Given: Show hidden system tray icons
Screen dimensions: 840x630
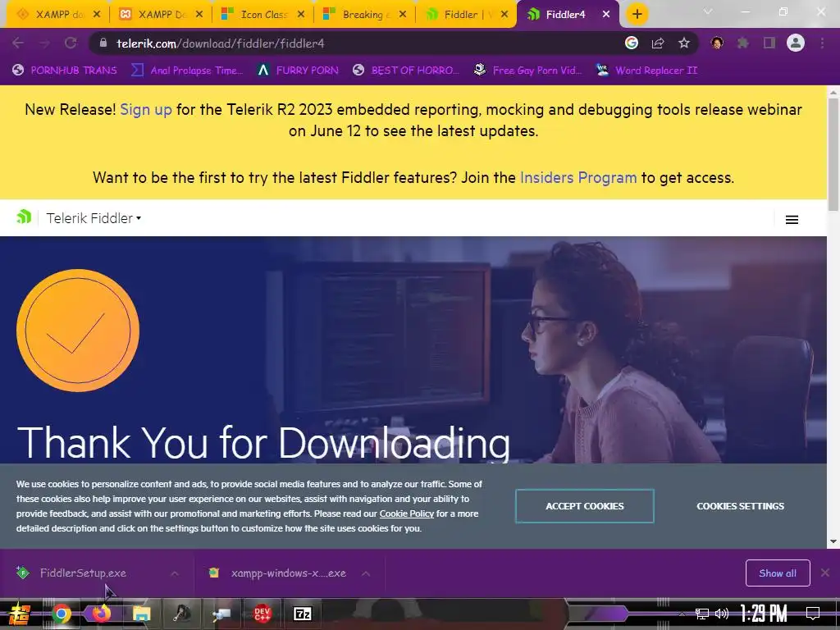Looking at the screenshot, I should [x=682, y=614].
